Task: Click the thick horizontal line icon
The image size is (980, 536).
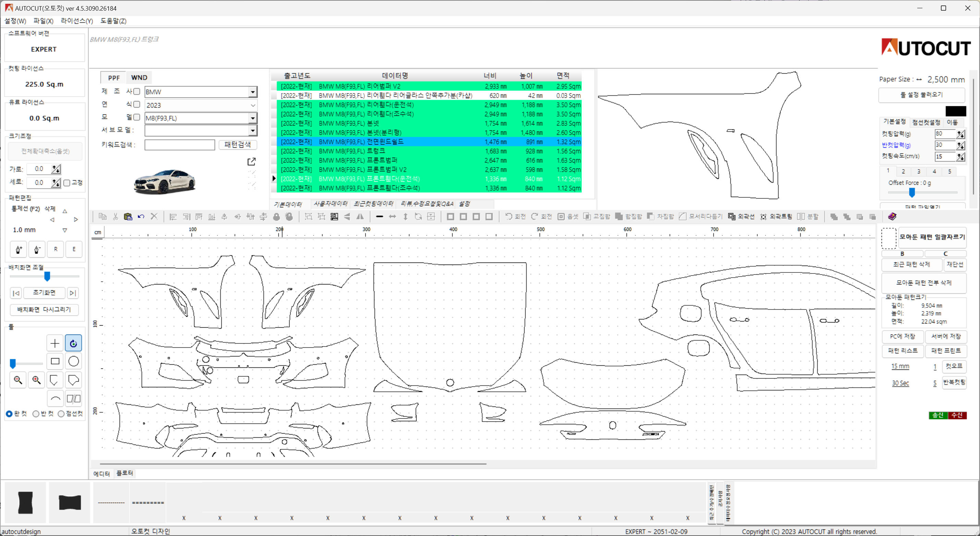Action: [379, 217]
